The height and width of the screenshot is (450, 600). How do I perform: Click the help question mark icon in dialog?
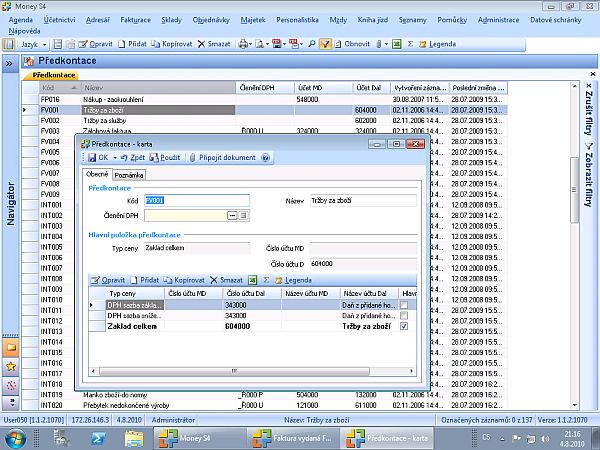(x=266, y=157)
